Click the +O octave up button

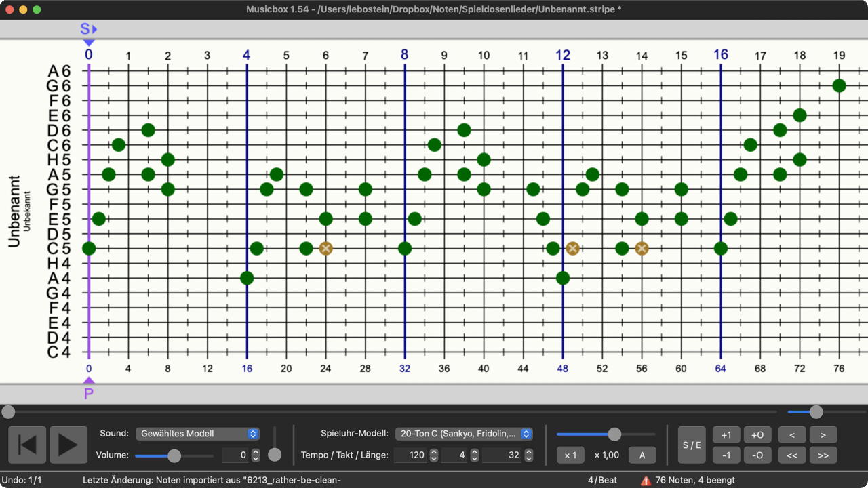click(x=757, y=434)
